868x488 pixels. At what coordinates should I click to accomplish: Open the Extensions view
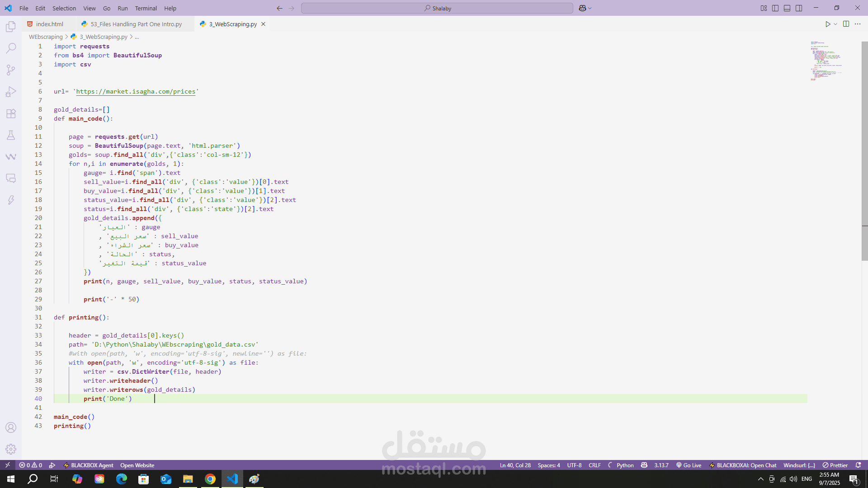[11, 113]
